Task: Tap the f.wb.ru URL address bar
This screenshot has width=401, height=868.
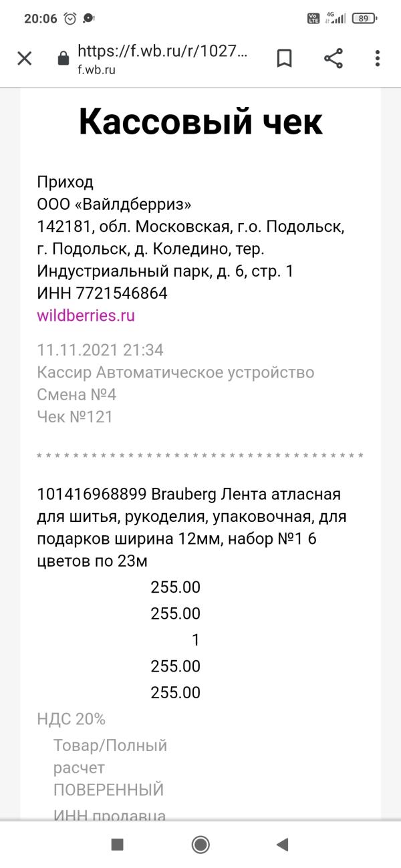Action: pos(162,59)
